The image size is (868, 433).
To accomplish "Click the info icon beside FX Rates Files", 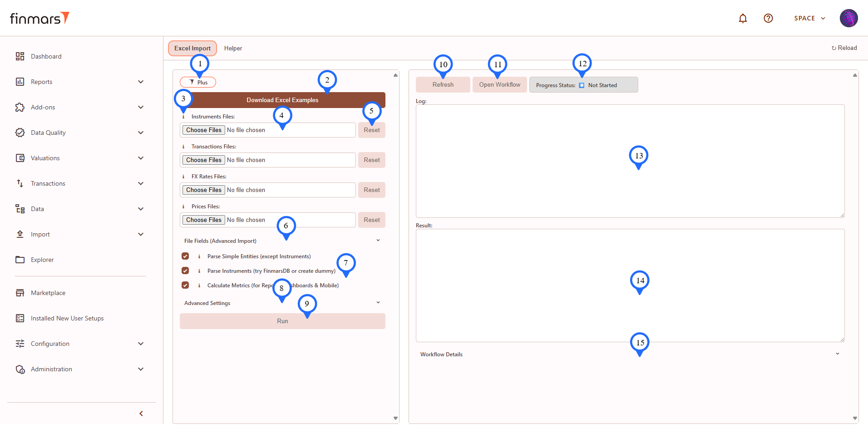I will tap(183, 177).
